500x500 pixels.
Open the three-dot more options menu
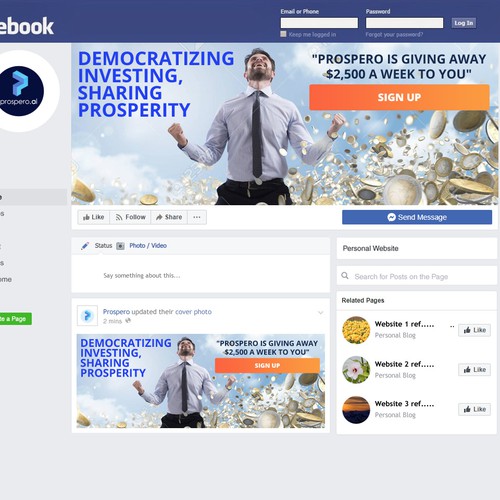[197, 217]
